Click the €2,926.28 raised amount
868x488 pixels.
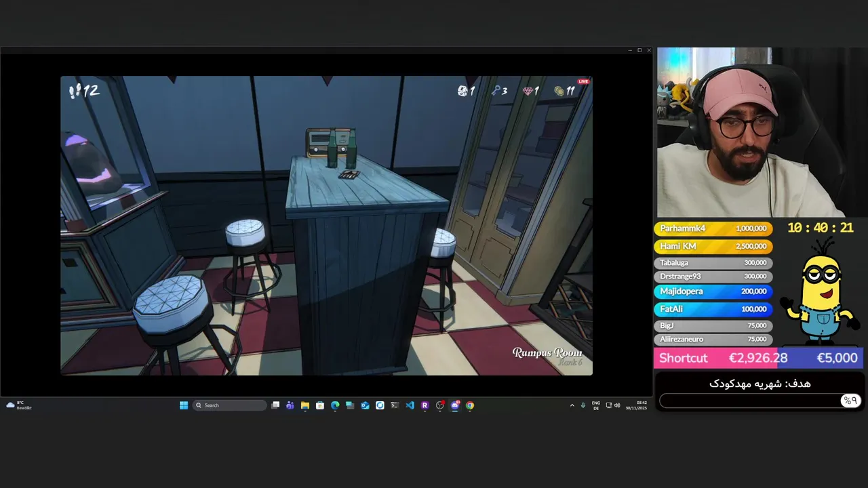click(758, 358)
